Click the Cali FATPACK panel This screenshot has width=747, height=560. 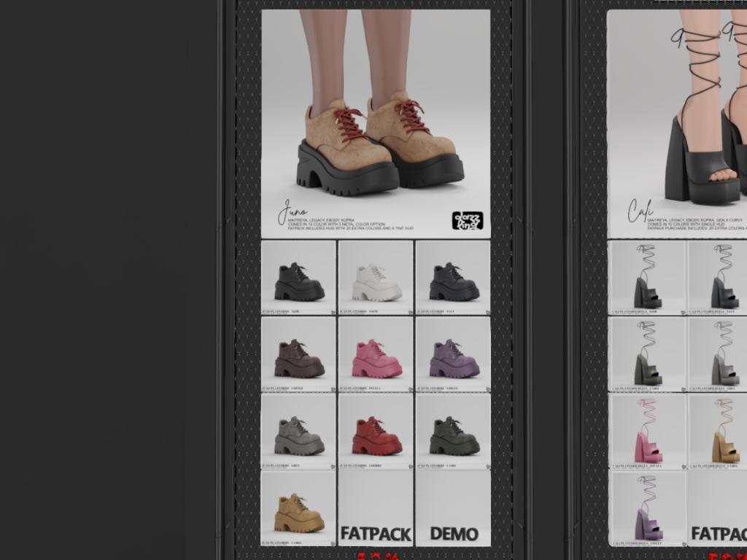tap(719, 510)
